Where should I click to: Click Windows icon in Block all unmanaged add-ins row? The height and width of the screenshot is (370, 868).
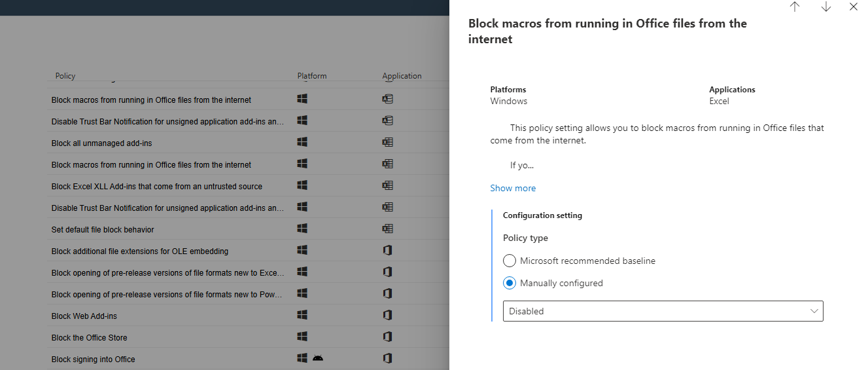[x=302, y=143]
